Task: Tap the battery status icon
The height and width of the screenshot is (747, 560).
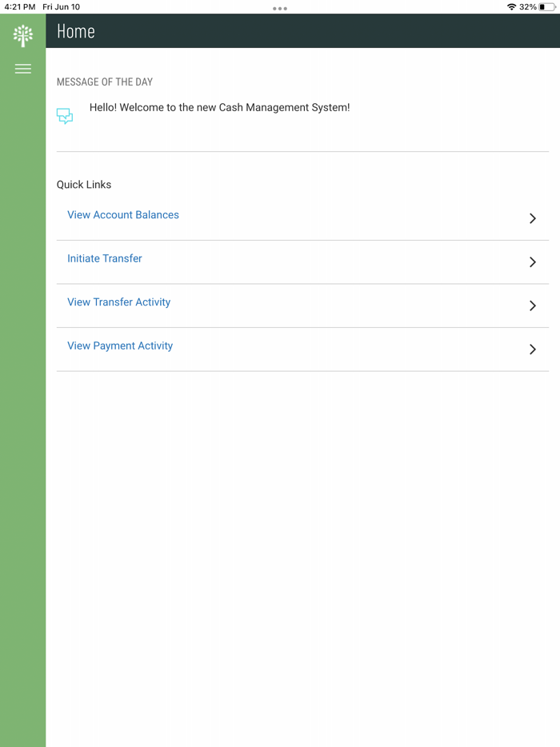Action: pos(547,6)
